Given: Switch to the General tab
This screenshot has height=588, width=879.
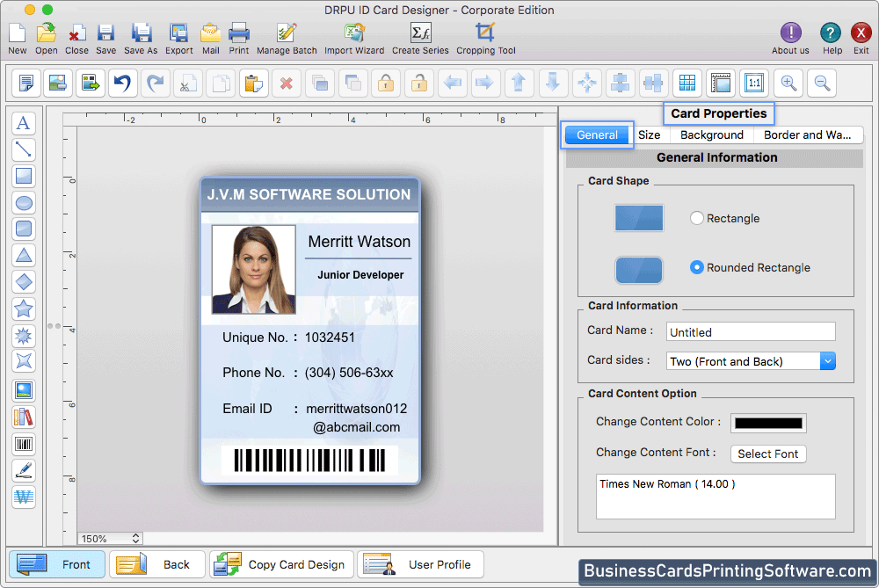Looking at the screenshot, I should 597,135.
